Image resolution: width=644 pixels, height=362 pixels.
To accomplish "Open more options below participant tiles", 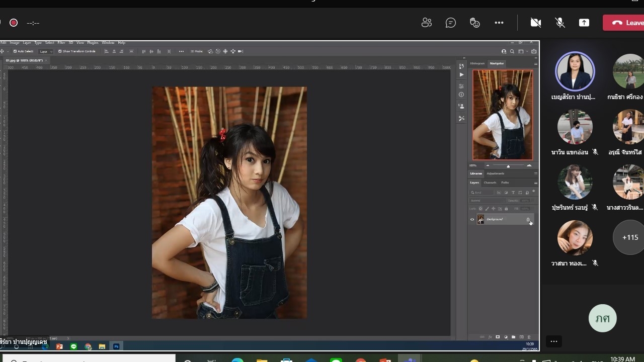I will (x=554, y=341).
